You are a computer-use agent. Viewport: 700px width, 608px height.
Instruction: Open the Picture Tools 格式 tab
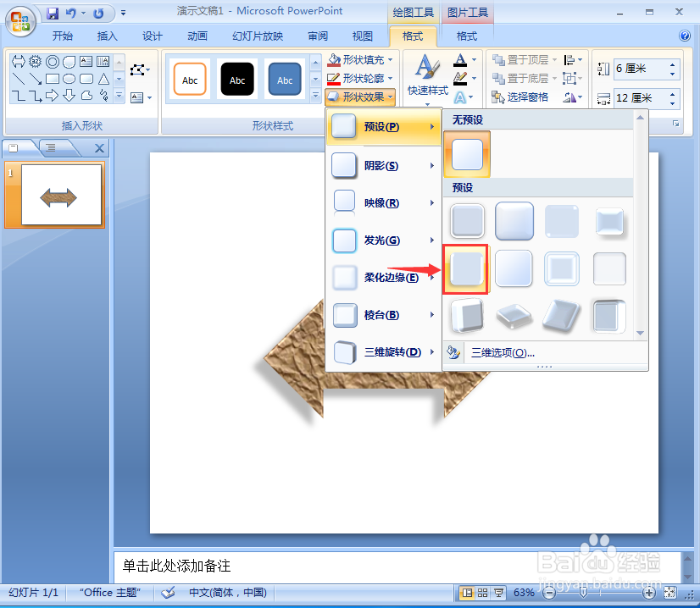coord(466,36)
